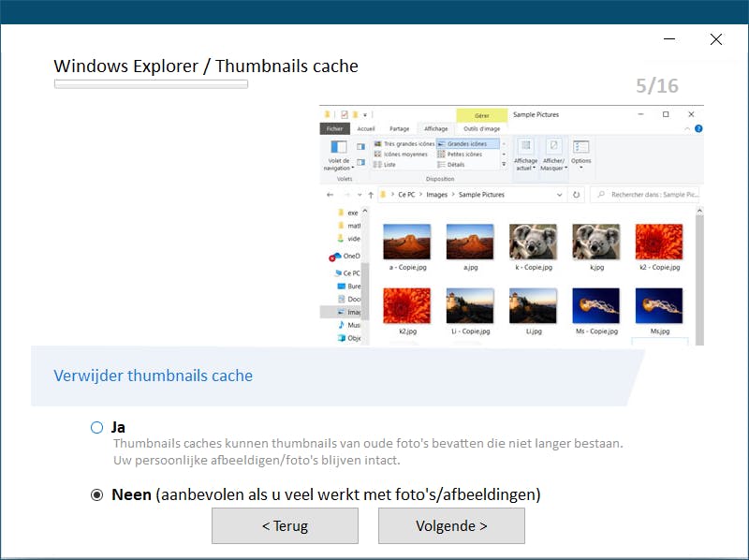Continue with the Volgende button
The height and width of the screenshot is (560, 749).
(x=451, y=525)
